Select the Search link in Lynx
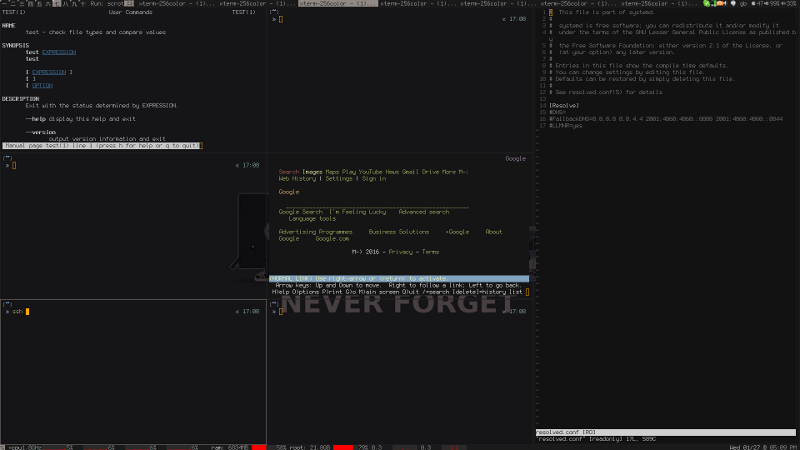The image size is (800, 450). click(289, 172)
